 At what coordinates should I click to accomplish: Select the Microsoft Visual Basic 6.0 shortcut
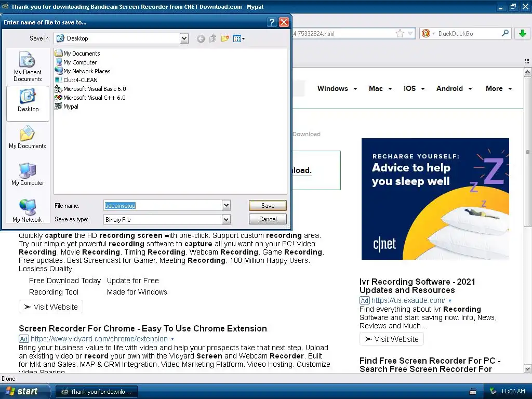tap(90, 88)
